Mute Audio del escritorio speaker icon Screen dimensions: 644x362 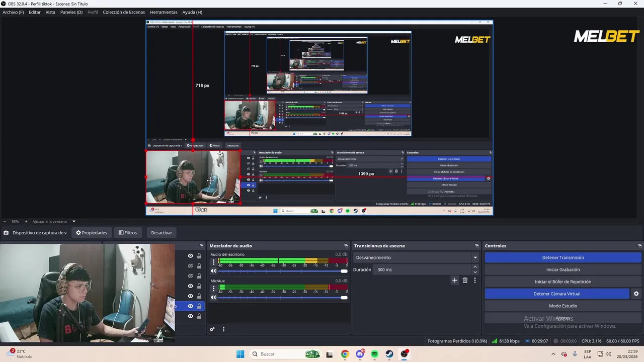tap(213, 271)
